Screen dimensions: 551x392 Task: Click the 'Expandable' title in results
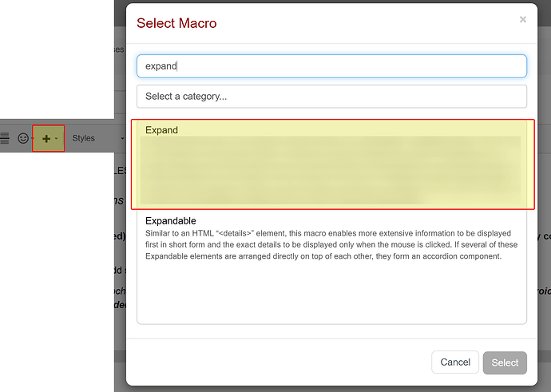[170, 220]
